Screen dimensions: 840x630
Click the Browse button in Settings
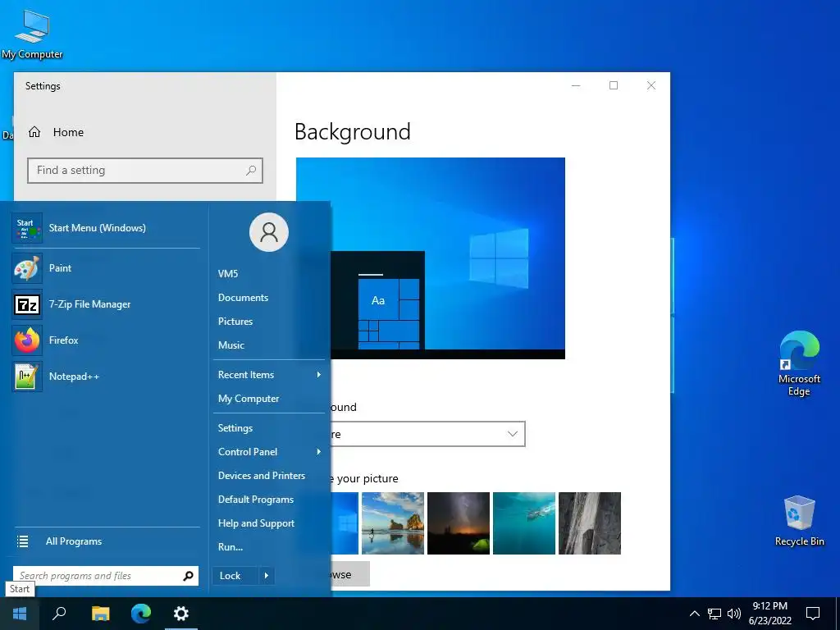point(350,574)
